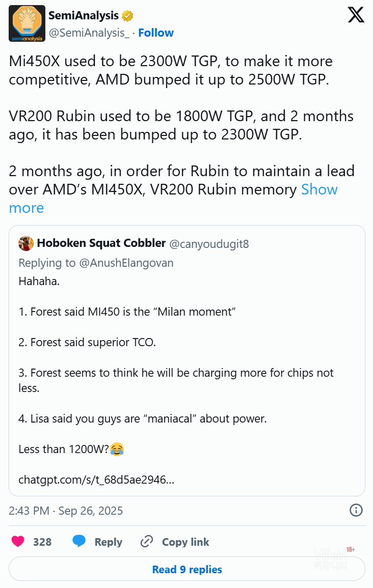The image size is (373, 588).
Task: Click Hoboken Squat Cobbler's avatar
Action: [26, 243]
